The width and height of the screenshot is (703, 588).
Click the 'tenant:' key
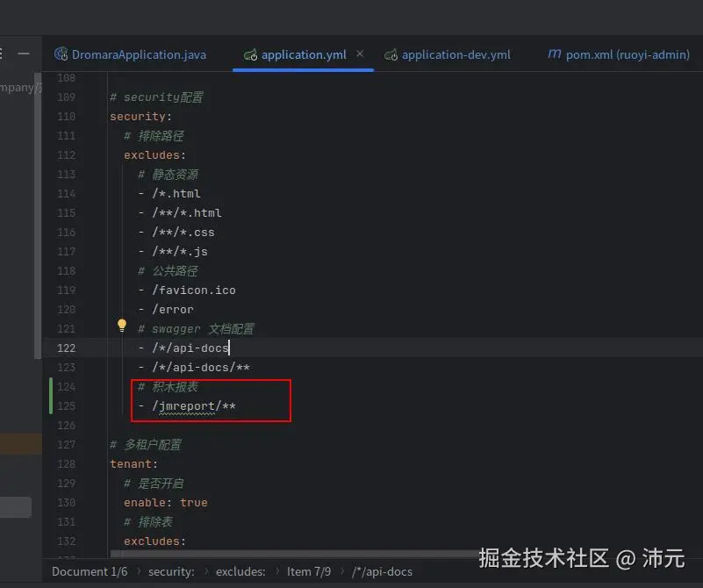133,464
